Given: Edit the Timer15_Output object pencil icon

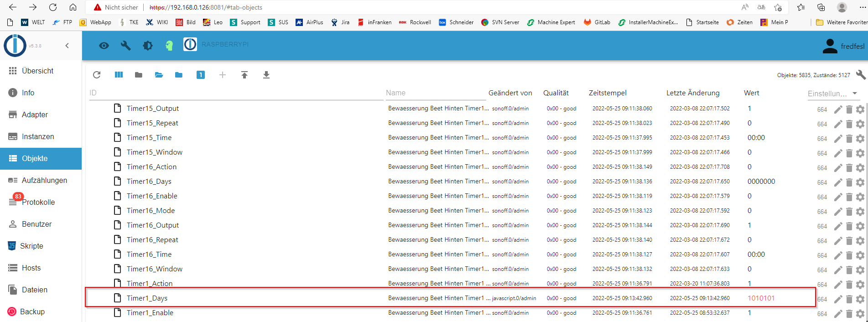Looking at the screenshot, I should coord(838,109).
